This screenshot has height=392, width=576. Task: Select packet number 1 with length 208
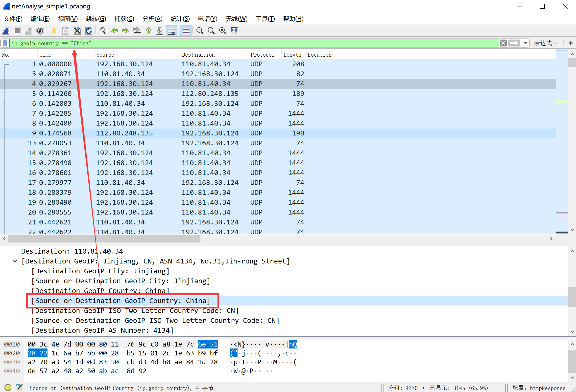(x=278, y=64)
